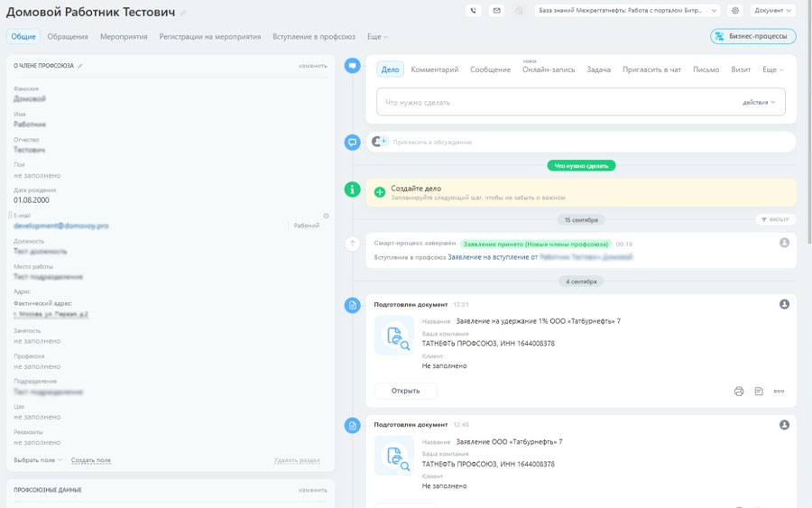Click pencil icon next to contact name
The width and height of the screenshot is (812, 508).
click(x=183, y=13)
